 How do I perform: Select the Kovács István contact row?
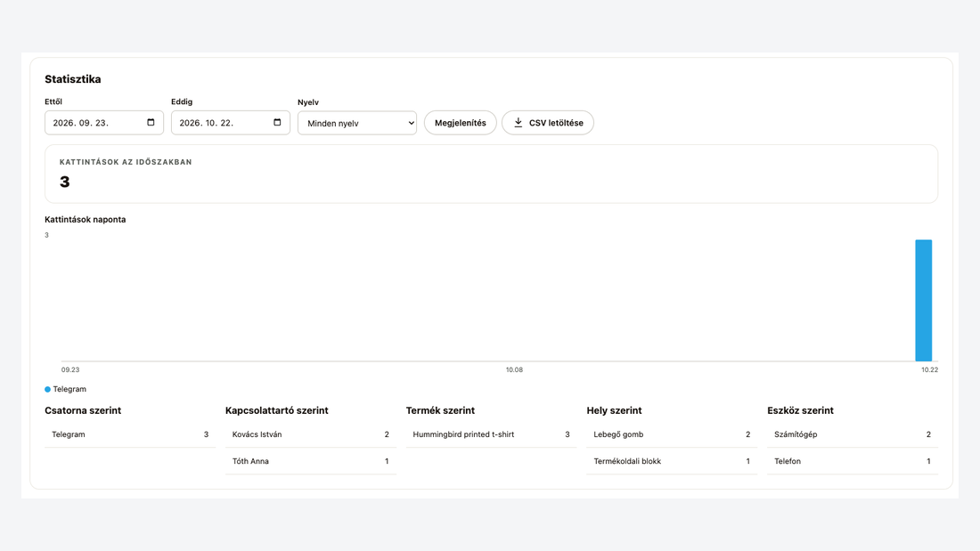pyautogui.click(x=311, y=434)
